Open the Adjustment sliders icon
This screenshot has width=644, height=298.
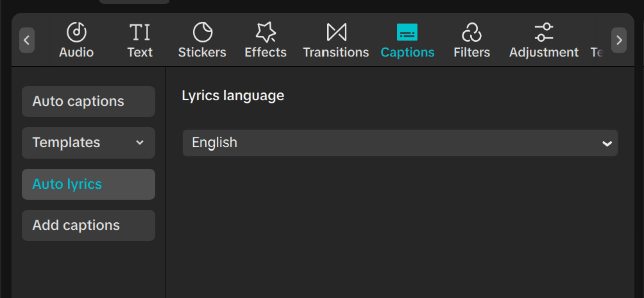point(544,33)
